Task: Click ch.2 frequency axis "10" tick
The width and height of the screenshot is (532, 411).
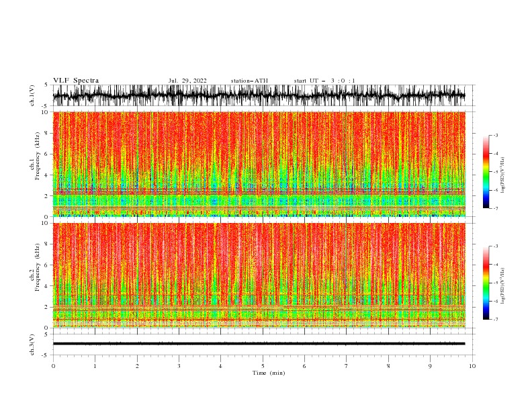Action: pos(45,223)
